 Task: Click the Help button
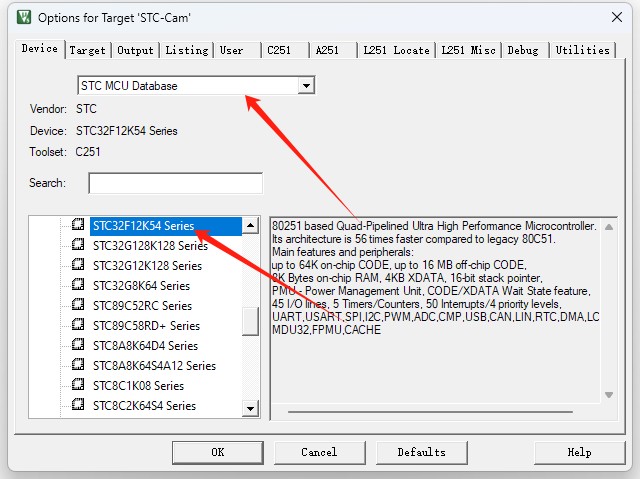click(x=579, y=452)
